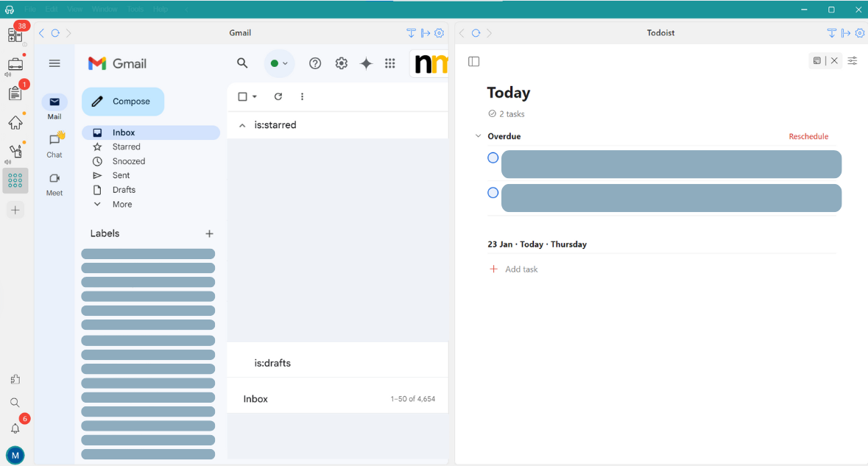Switch to the Chat tab in Gmail
Screen dimensions: 868x466
click(54, 144)
